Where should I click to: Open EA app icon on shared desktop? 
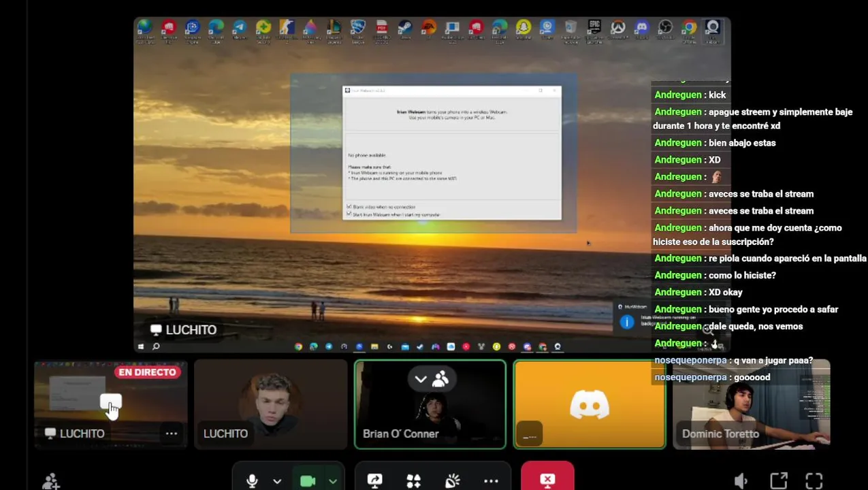[428, 29]
